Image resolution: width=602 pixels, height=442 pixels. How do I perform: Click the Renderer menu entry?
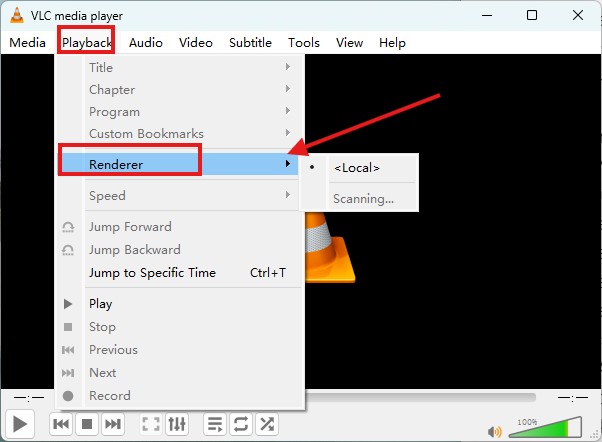click(179, 164)
